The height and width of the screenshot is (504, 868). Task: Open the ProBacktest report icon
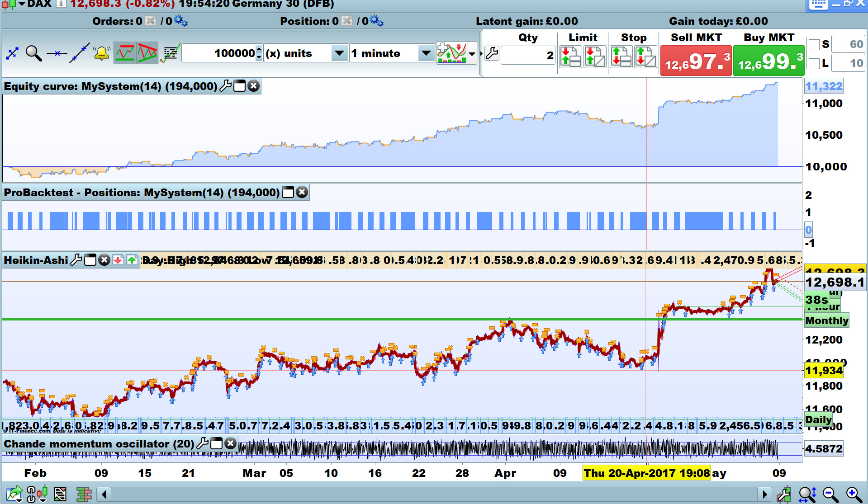170,53
